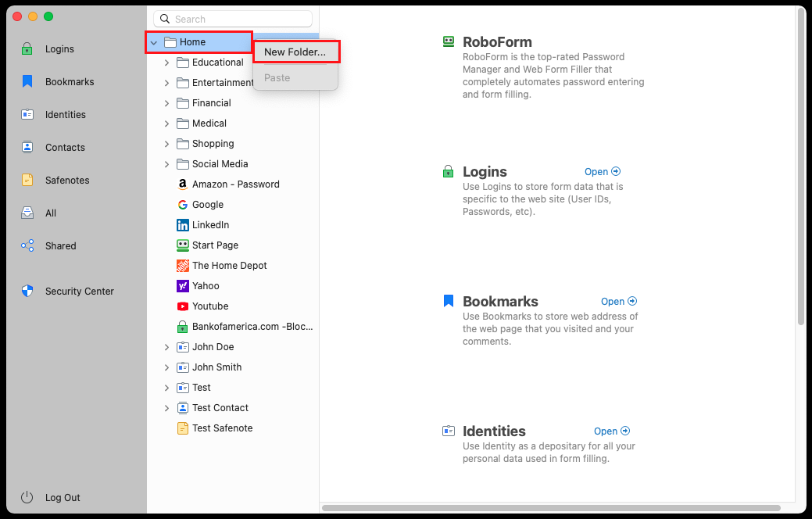The width and height of the screenshot is (812, 519).
Task: Click the vertical scrollbar on right edge
Action: point(800,166)
